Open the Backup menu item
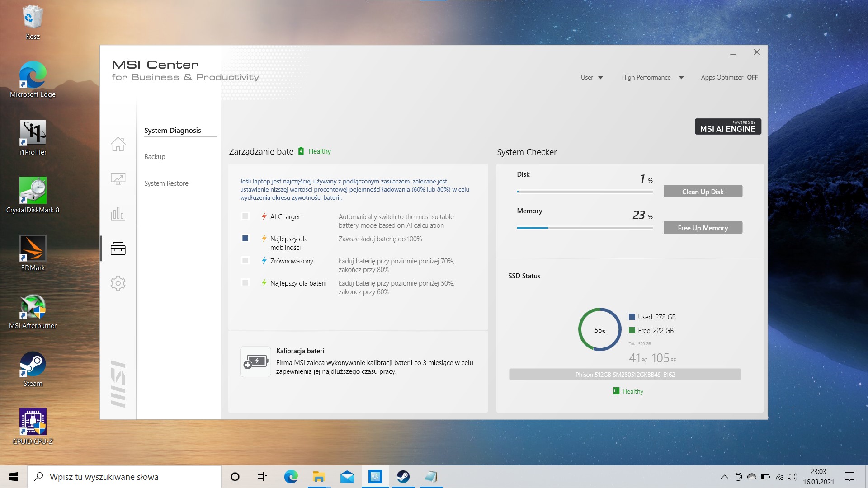Viewport: 868px width, 488px height. 155,157
